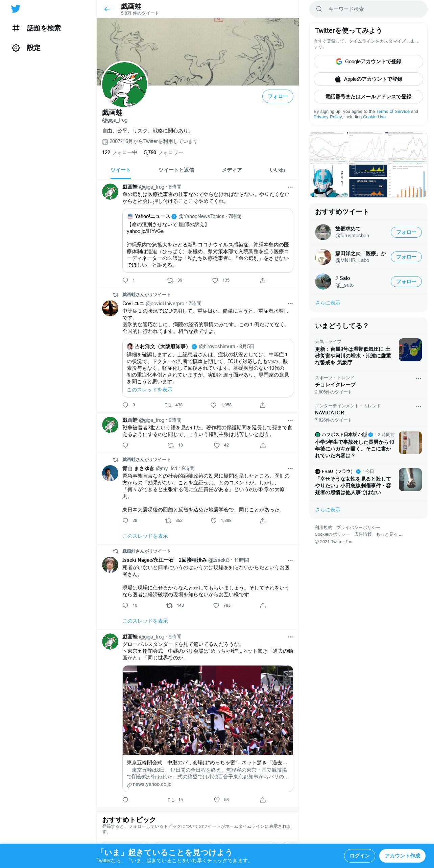Share the Covi ユニ tweet
The image size is (434, 868).
(263, 405)
